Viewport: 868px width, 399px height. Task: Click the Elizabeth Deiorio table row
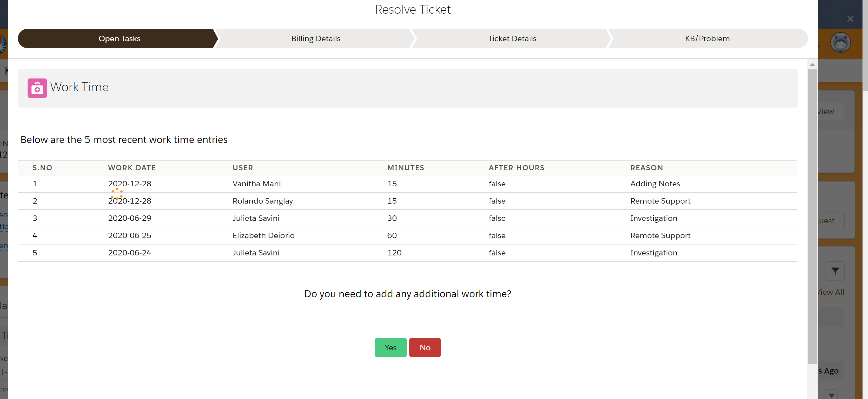tap(263, 236)
